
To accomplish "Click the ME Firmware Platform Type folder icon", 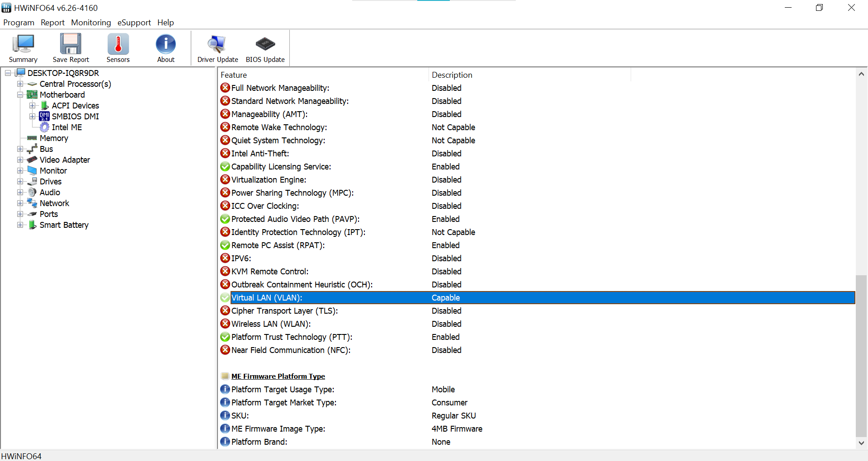I will (225, 376).
